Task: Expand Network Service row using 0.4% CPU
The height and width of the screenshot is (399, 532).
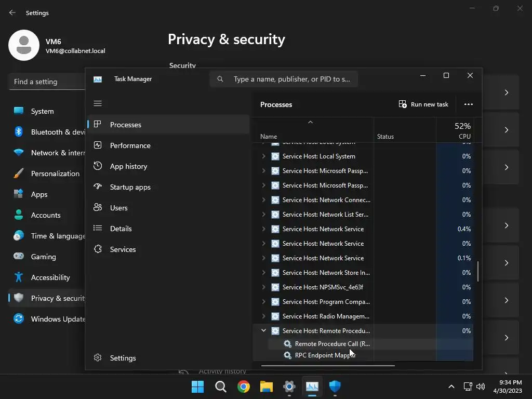Action: click(x=263, y=229)
